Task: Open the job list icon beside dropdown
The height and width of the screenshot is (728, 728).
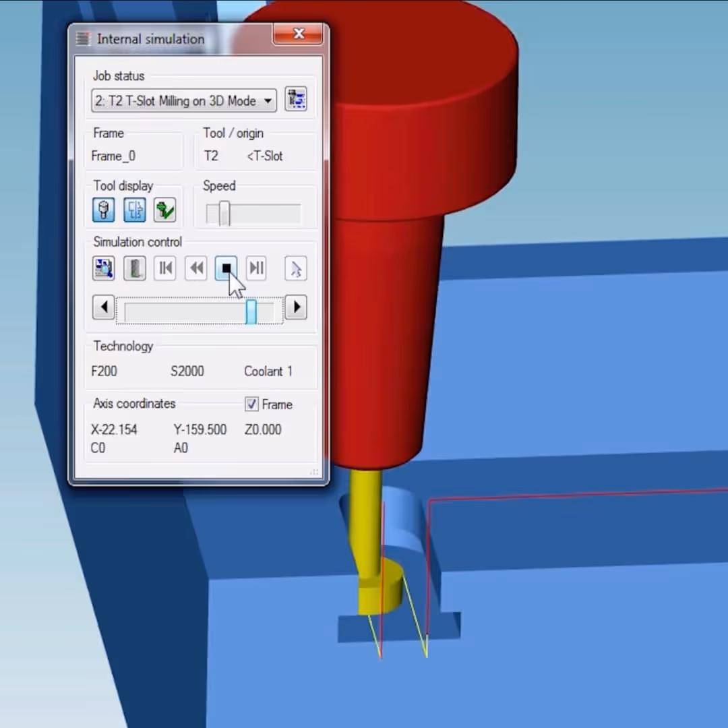Action: (x=296, y=99)
